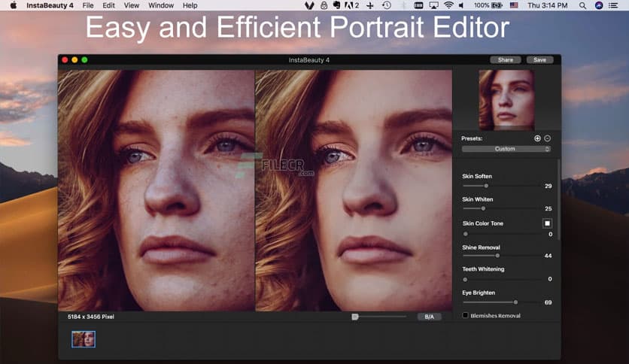This screenshot has width=629, height=364.
Task: Select the portrait thumbnail in the filmstrip
Action: (84, 339)
